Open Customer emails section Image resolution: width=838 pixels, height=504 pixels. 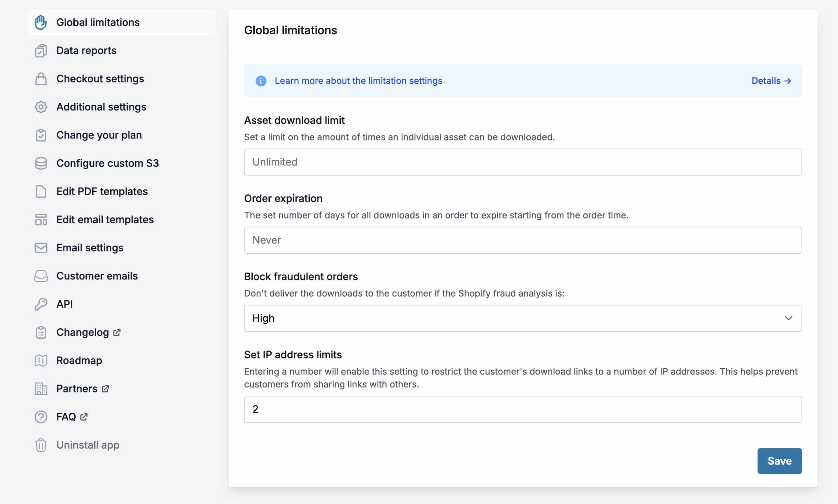[x=97, y=276]
